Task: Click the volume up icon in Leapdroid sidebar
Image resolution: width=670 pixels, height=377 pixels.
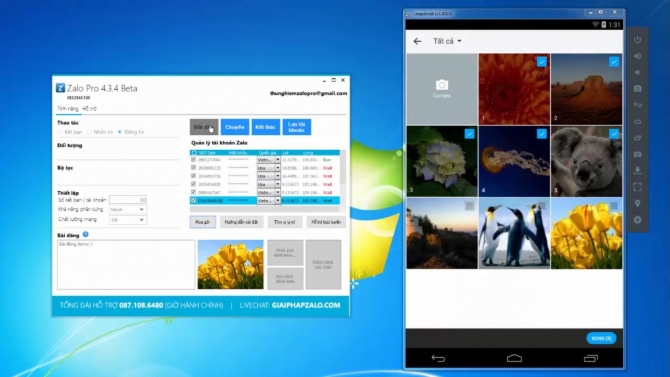Action: (638, 56)
